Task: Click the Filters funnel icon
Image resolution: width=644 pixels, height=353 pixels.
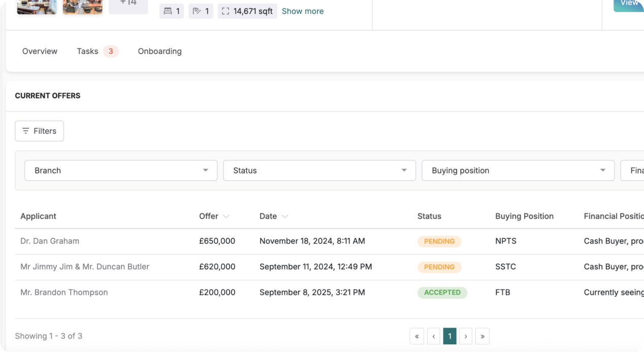Action: pyautogui.click(x=25, y=131)
